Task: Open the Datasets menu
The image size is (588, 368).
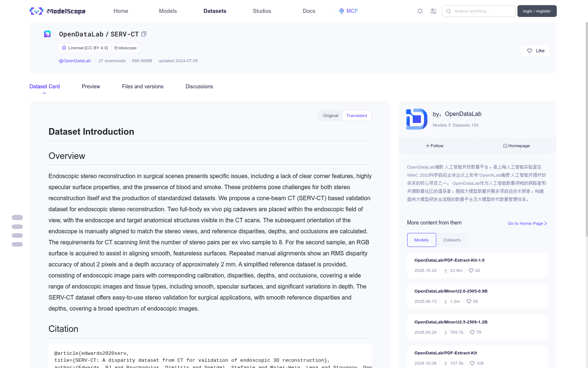Action: click(x=215, y=11)
